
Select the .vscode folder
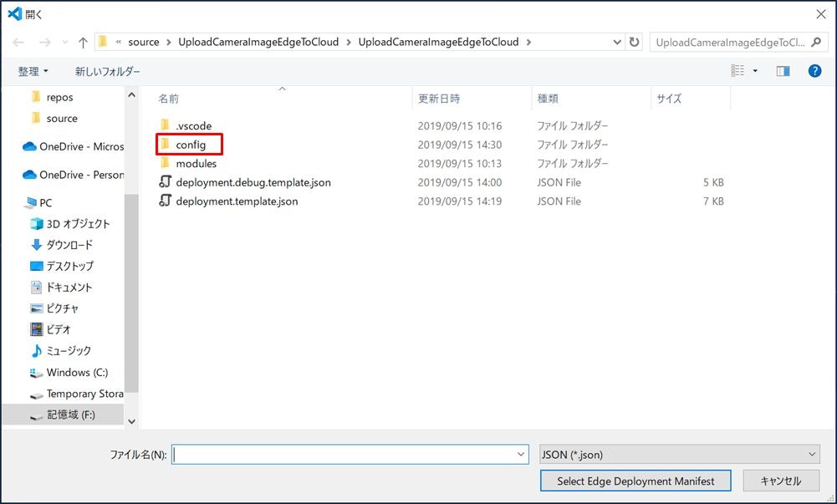point(194,126)
